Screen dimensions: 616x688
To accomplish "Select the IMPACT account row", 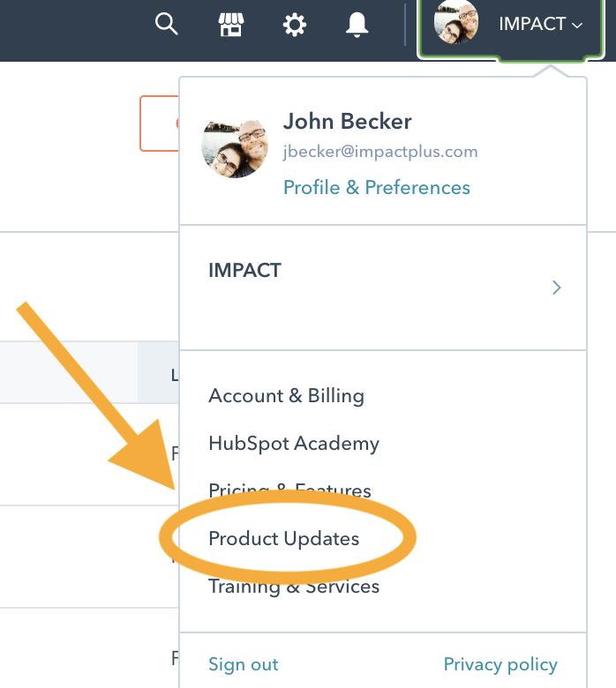I will point(383,288).
